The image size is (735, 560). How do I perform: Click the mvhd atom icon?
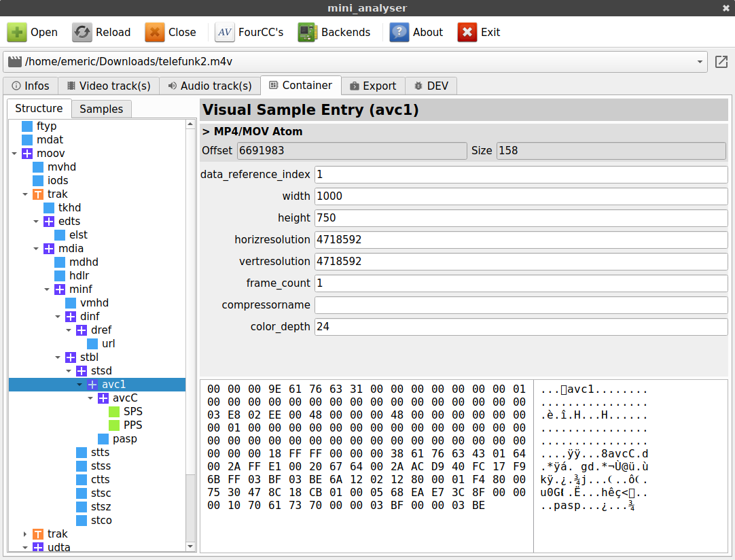tap(38, 167)
